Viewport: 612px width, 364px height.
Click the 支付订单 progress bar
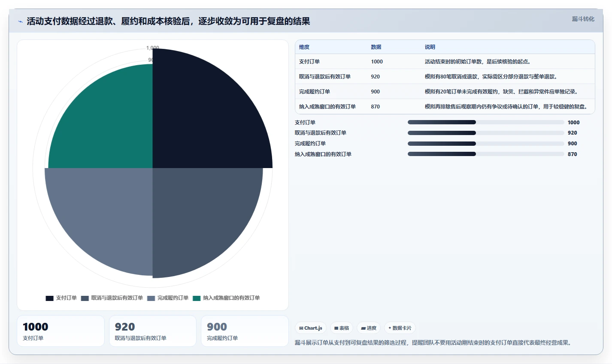coord(486,122)
